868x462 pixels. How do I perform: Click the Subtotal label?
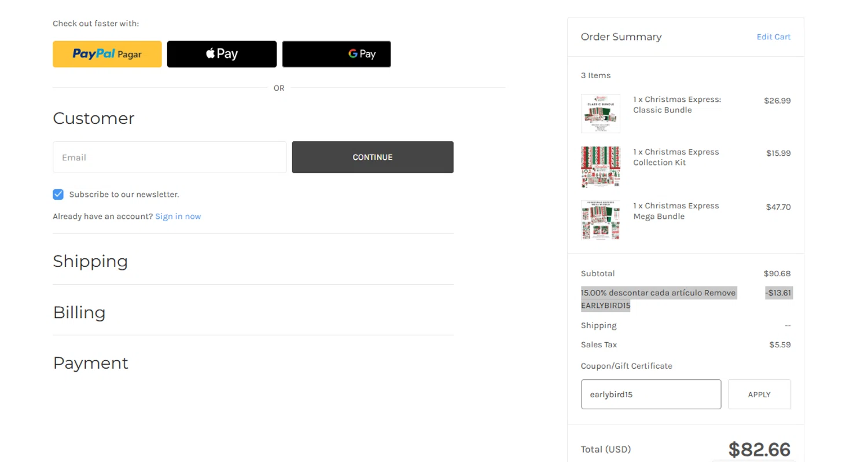[598, 273]
